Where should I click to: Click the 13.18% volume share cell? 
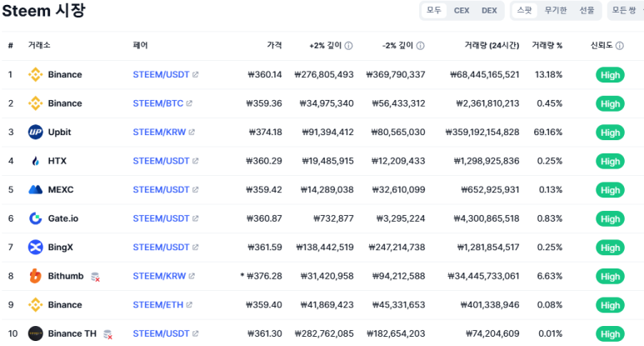(548, 74)
